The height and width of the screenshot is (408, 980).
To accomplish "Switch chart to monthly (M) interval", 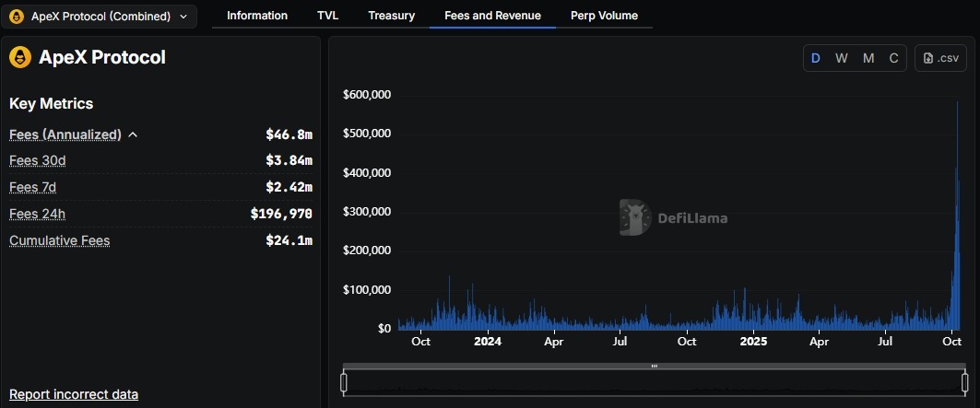I will coord(868,58).
